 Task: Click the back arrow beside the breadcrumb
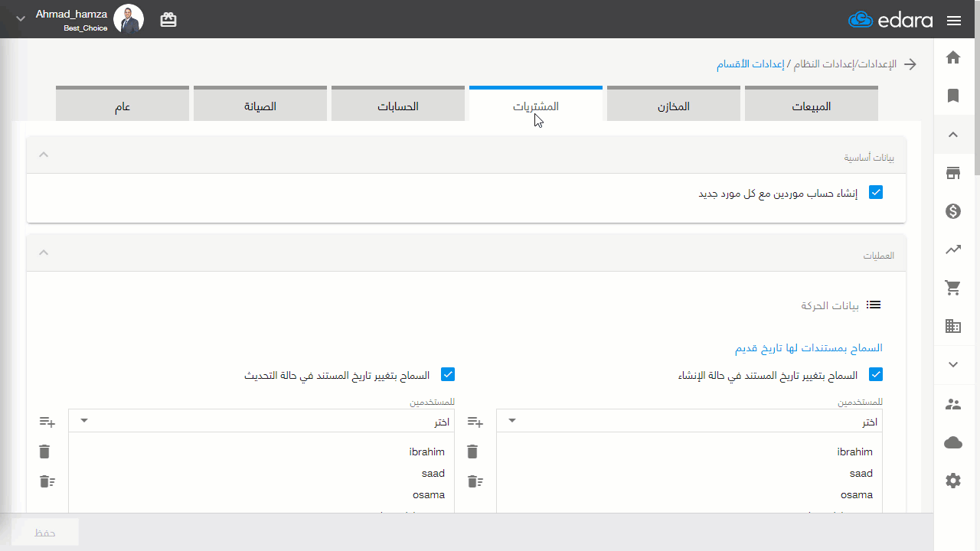coord(910,64)
